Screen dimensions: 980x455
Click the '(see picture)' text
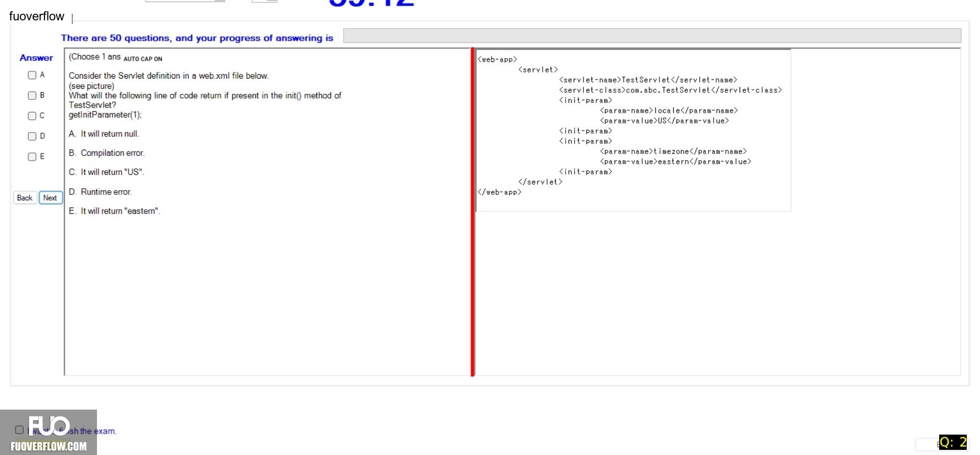point(91,86)
